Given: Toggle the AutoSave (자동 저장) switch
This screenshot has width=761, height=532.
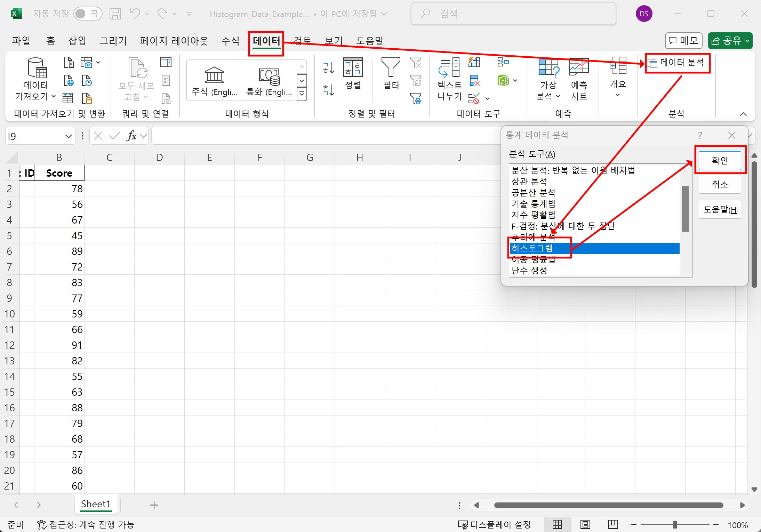Looking at the screenshot, I should pos(88,14).
